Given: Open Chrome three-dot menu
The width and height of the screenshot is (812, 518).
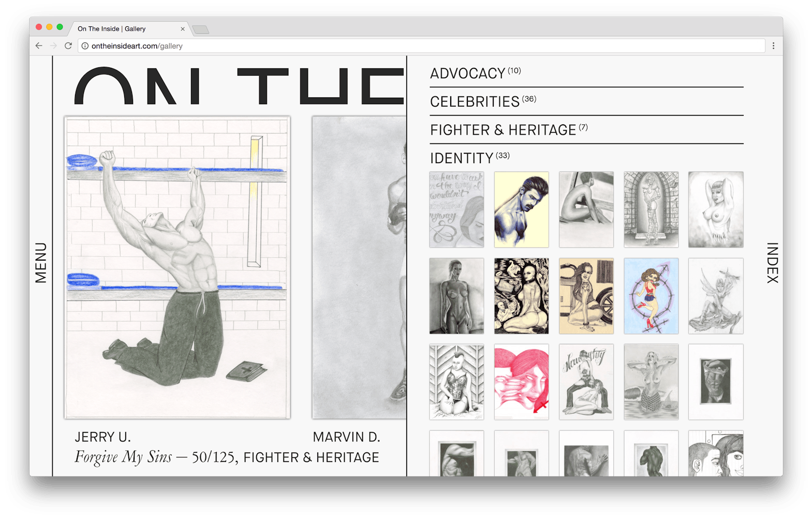Looking at the screenshot, I should click(x=773, y=46).
